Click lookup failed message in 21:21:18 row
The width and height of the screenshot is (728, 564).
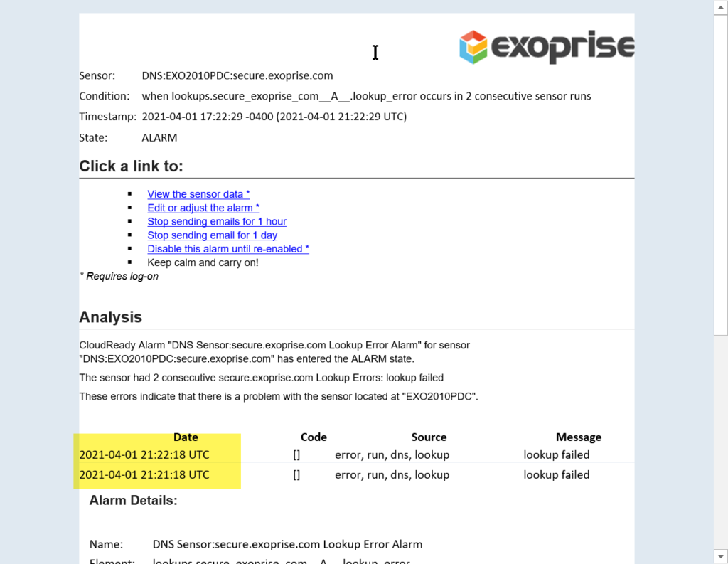point(556,474)
